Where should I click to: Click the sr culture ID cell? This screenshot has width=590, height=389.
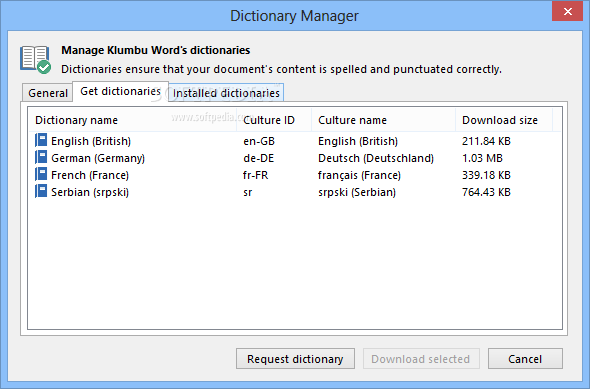[248, 192]
